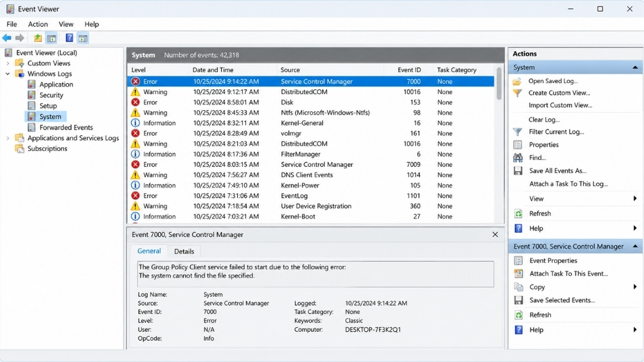Screen dimensions: 644x362
Task: Click Save Selected Events... action text
Action: click(562, 300)
